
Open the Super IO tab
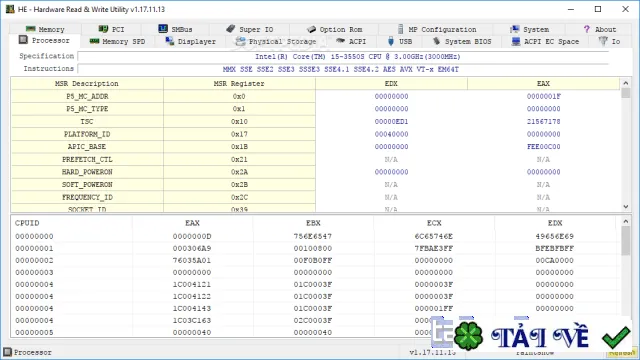249,29
